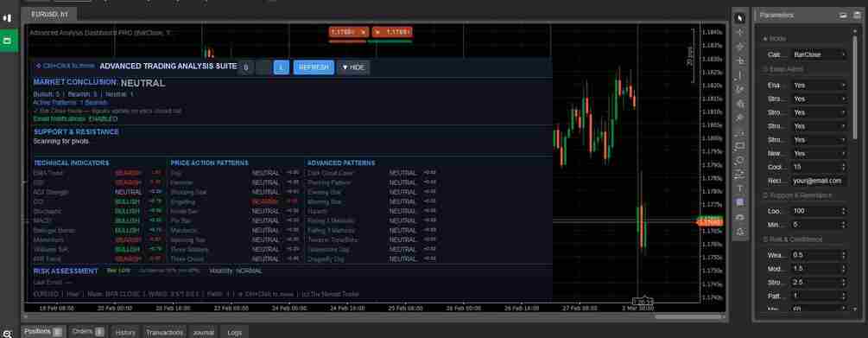Select the rectangle drawing tool
This screenshot has width=868, height=338.
click(740, 146)
